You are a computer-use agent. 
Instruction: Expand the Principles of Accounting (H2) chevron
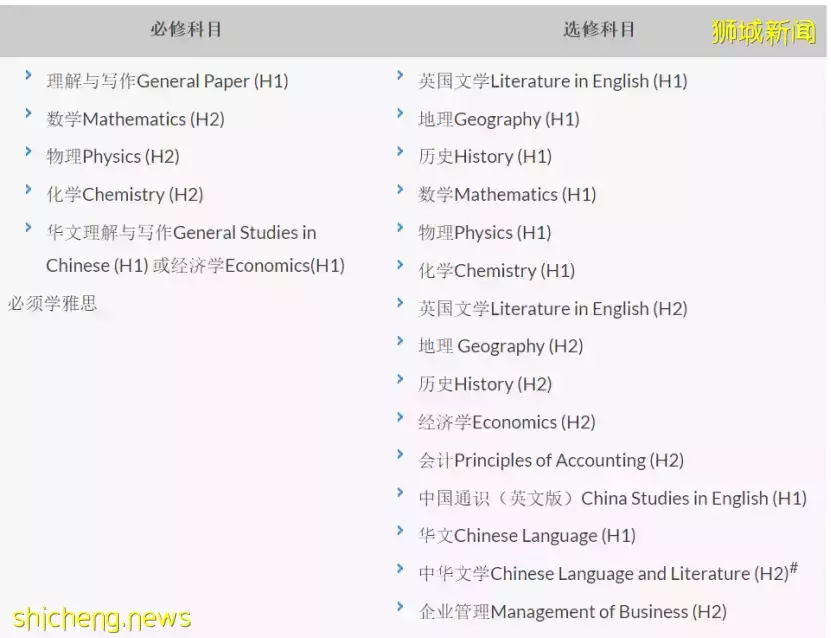(400, 456)
